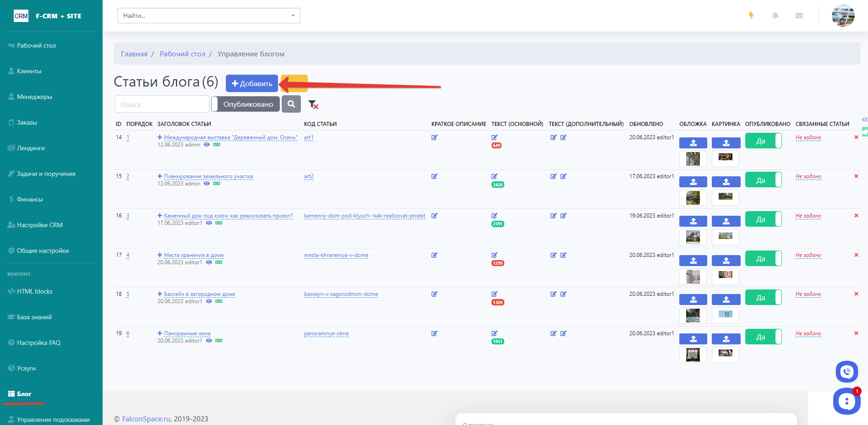
Task: Expand the 'Панорамные окна' row plus icon
Action: click(x=160, y=333)
